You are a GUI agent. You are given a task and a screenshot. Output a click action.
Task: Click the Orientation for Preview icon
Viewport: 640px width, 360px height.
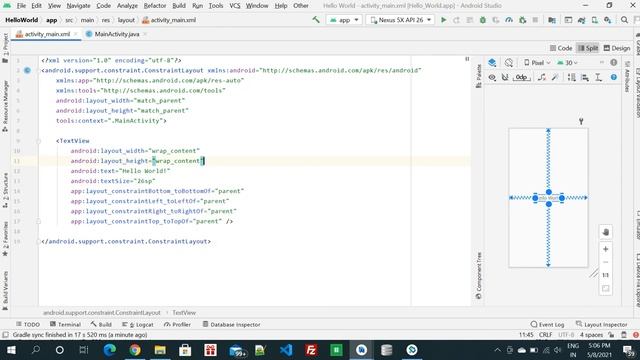509,62
